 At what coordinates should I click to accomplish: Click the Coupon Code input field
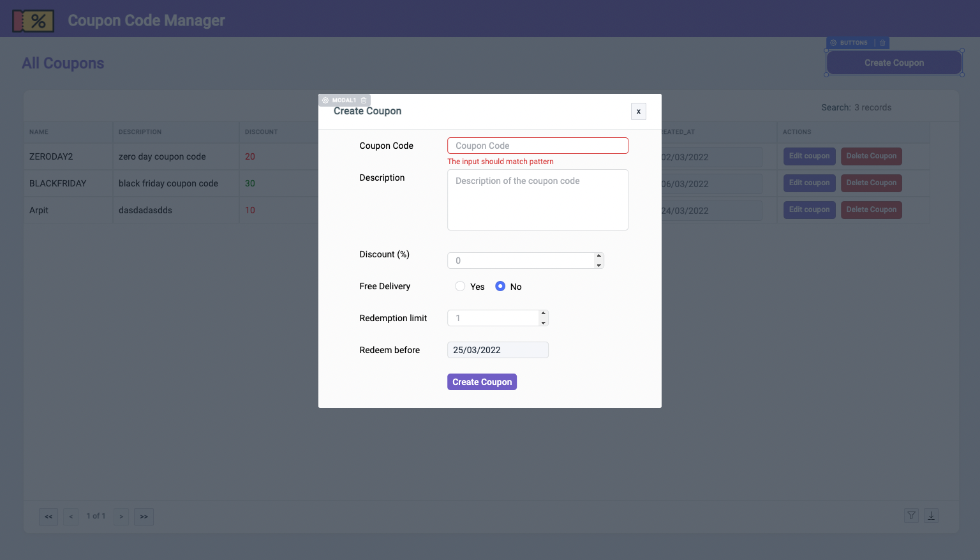click(537, 146)
